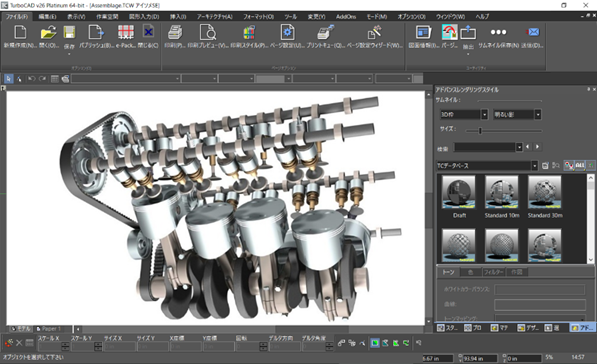This screenshot has height=364, width=597.
Task: Click the Publish (パブリッシュ) page icon
Action: click(96, 32)
